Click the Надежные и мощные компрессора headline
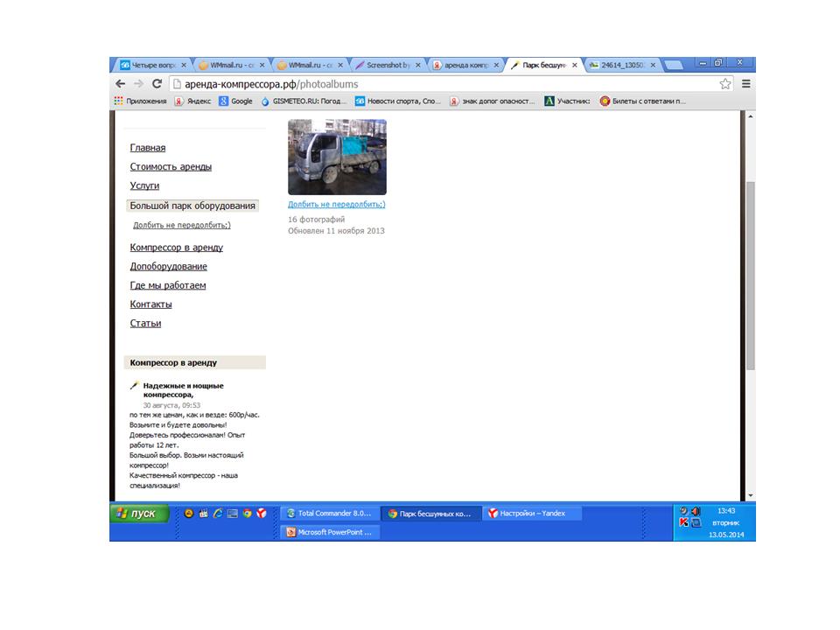Image resolution: width=840 pixels, height=630 pixels. click(183, 390)
